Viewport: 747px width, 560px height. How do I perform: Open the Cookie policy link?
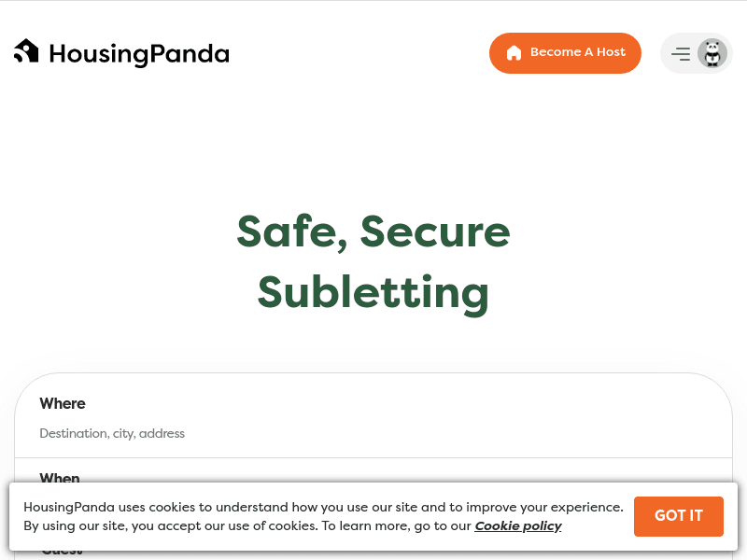518,525
